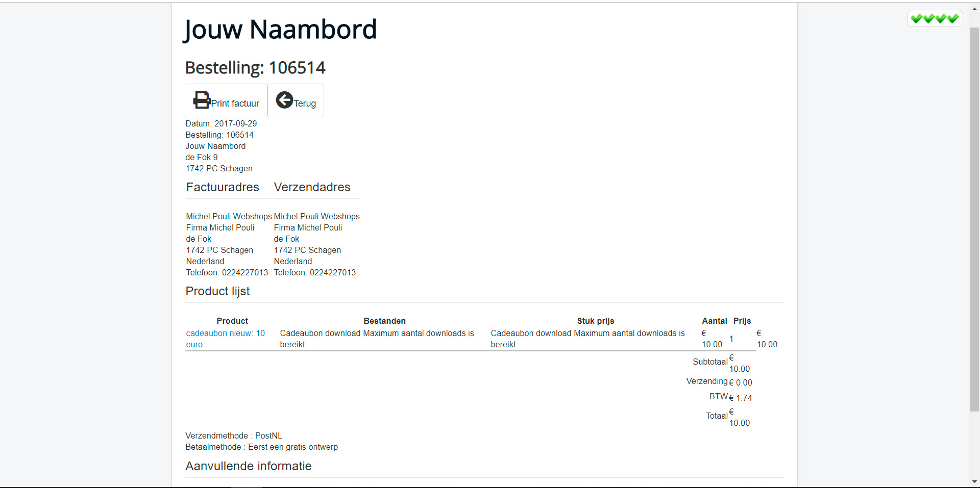
Task: Click the BTW label in the order summary
Action: tap(718, 397)
